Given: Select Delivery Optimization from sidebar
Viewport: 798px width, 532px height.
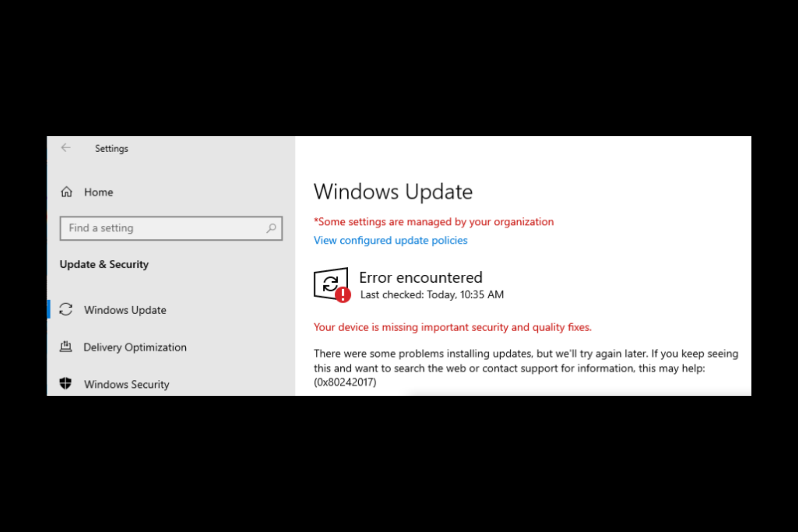Looking at the screenshot, I should [x=135, y=347].
